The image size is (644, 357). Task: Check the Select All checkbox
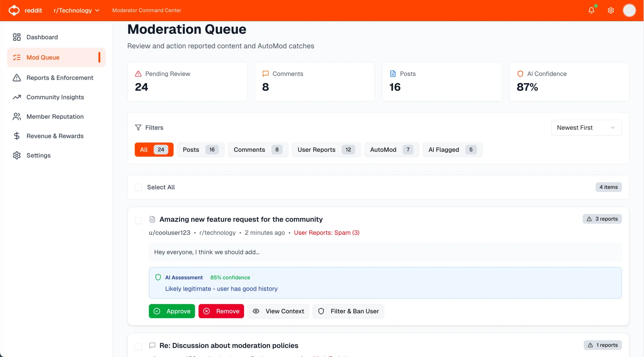pyautogui.click(x=138, y=187)
